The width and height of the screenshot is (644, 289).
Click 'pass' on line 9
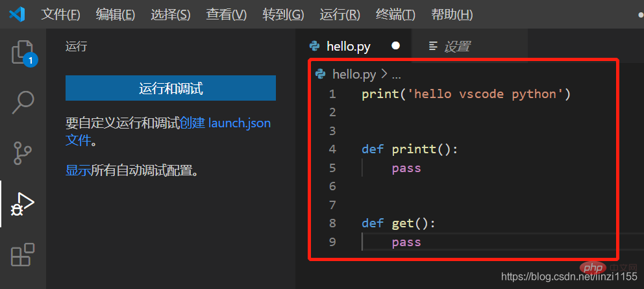(x=406, y=242)
